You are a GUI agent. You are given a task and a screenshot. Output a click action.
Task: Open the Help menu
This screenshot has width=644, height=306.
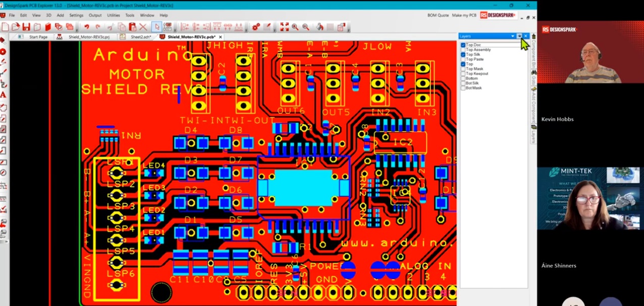point(164,15)
